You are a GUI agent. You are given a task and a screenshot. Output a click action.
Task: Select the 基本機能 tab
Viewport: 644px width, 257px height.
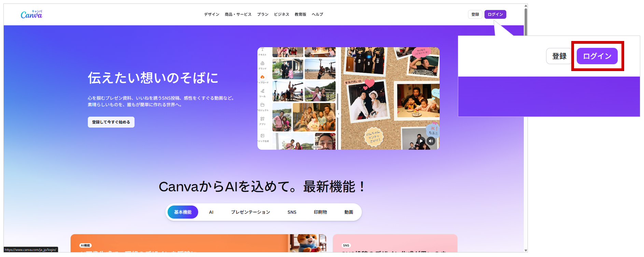tap(183, 212)
